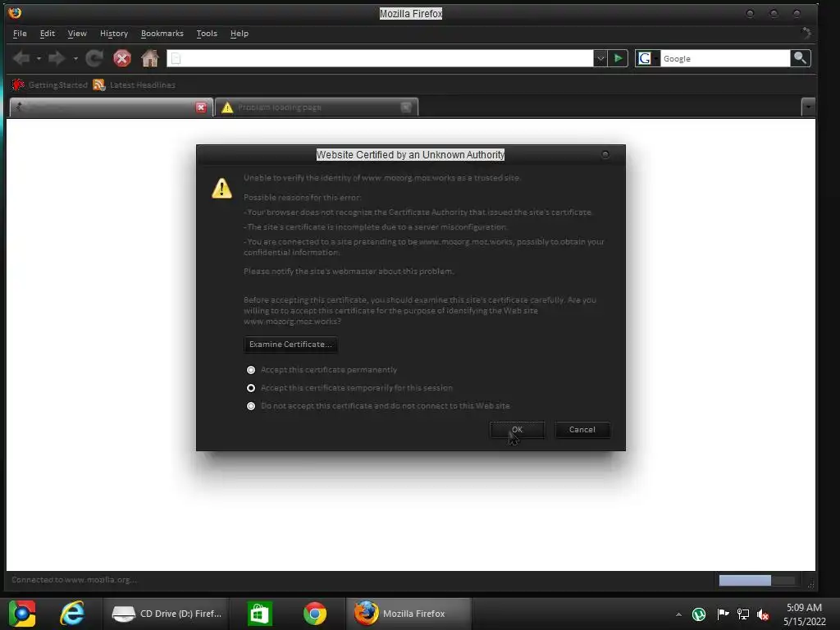Confirm the certificate dialog with OK
840x630 pixels.
pyautogui.click(x=517, y=430)
